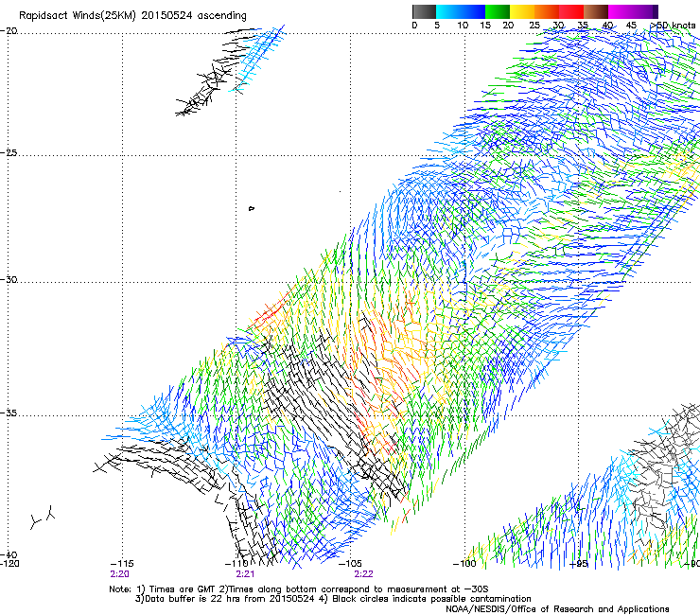Click the cyan 5-10 knots legend swatch
This screenshot has height=615, width=700.
tap(448, 11)
